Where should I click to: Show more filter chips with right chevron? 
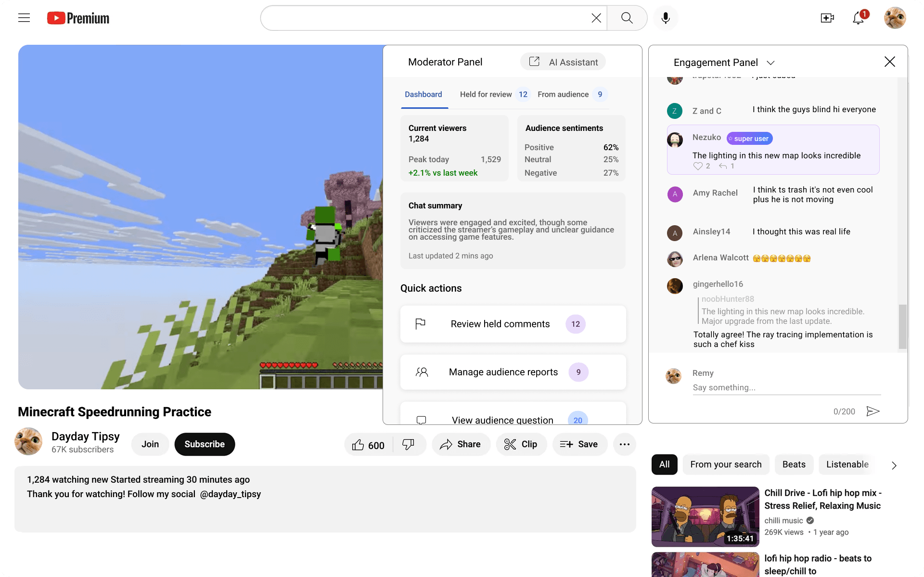pos(894,465)
